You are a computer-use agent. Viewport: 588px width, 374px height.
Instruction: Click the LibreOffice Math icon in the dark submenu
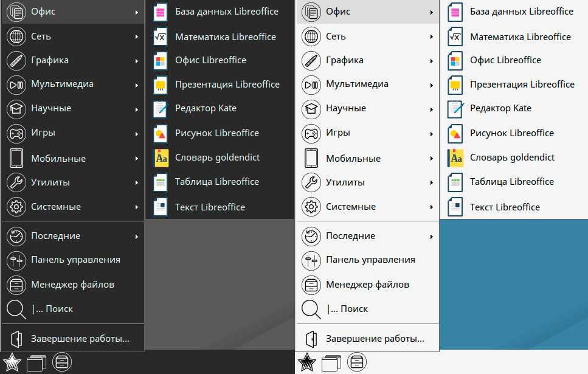click(160, 37)
